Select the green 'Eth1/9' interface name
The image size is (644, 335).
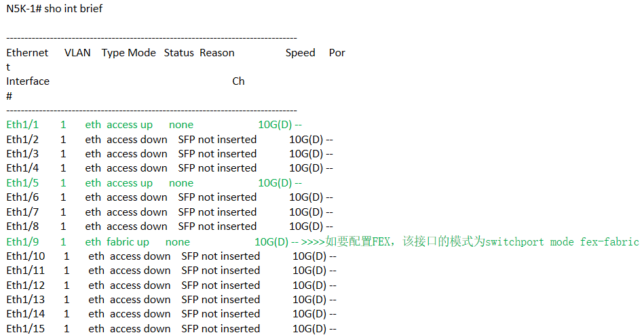22,242
